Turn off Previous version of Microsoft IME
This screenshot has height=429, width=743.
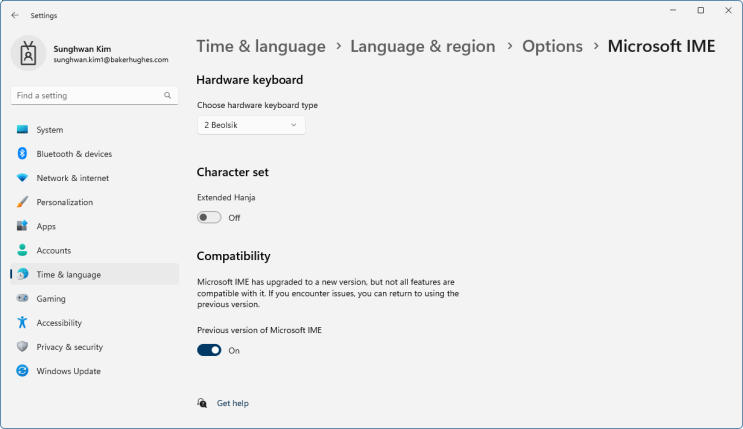click(x=209, y=350)
